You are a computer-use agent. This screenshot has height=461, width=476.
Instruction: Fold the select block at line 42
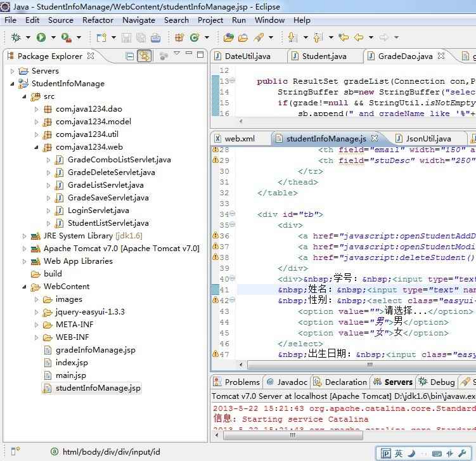(233, 300)
